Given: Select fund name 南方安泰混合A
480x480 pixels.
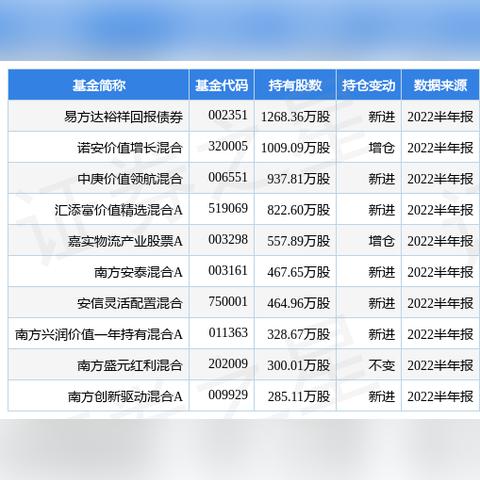Looking at the screenshot, I should [138, 272].
